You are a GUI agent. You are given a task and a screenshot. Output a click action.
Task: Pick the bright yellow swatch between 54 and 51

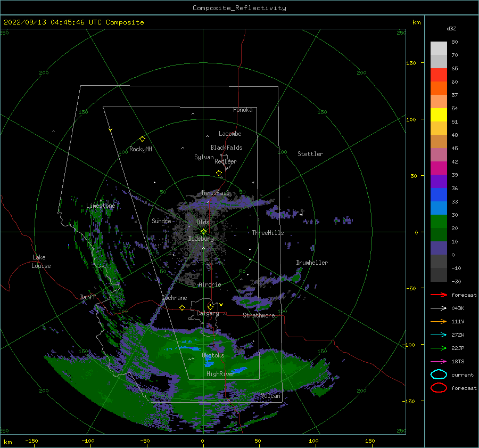click(x=439, y=115)
